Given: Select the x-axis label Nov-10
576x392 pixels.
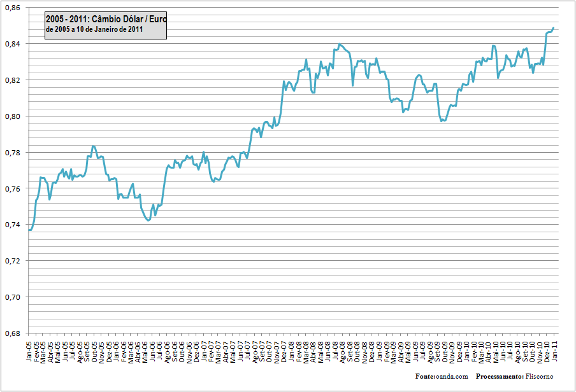Looking at the screenshot, I should (x=539, y=352).
